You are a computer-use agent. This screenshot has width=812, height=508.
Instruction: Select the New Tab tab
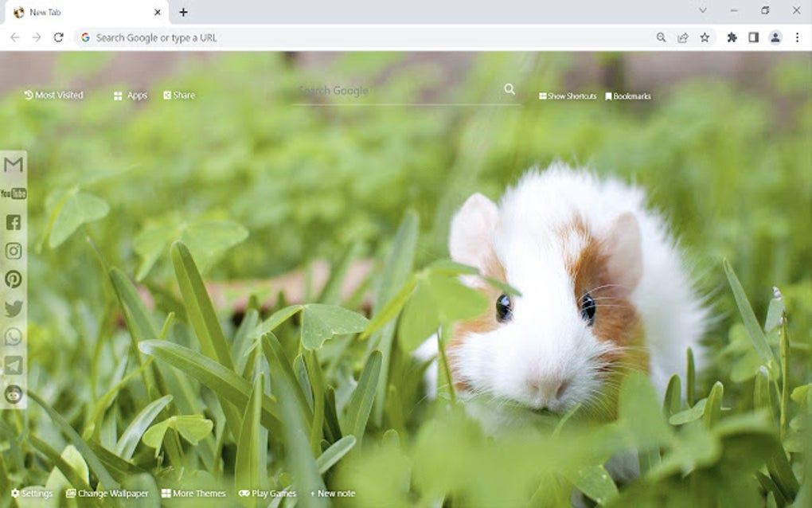[x=87, y=12]
